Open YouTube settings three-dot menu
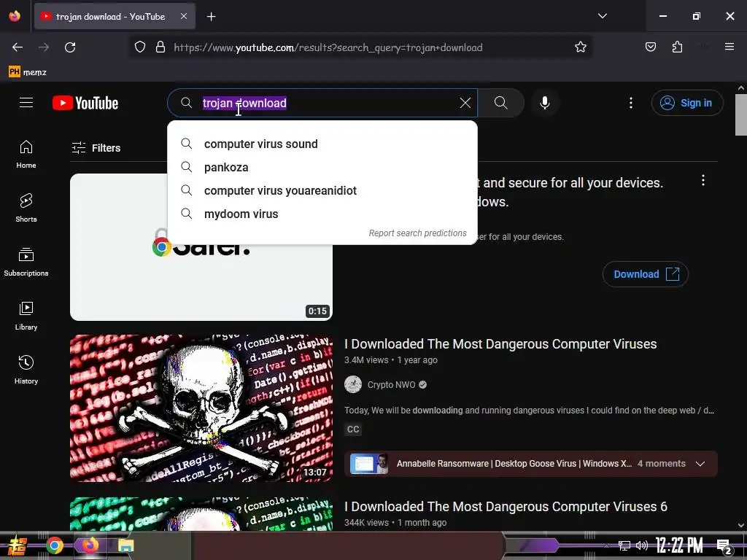The height and width of the screenshot is (560, 747). (x=631, y=103)
